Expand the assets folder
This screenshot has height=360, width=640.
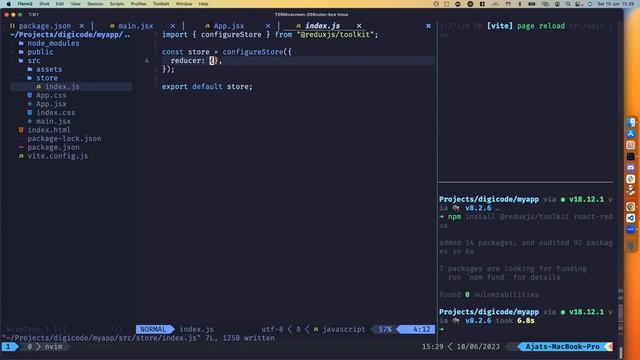point(49,69)
